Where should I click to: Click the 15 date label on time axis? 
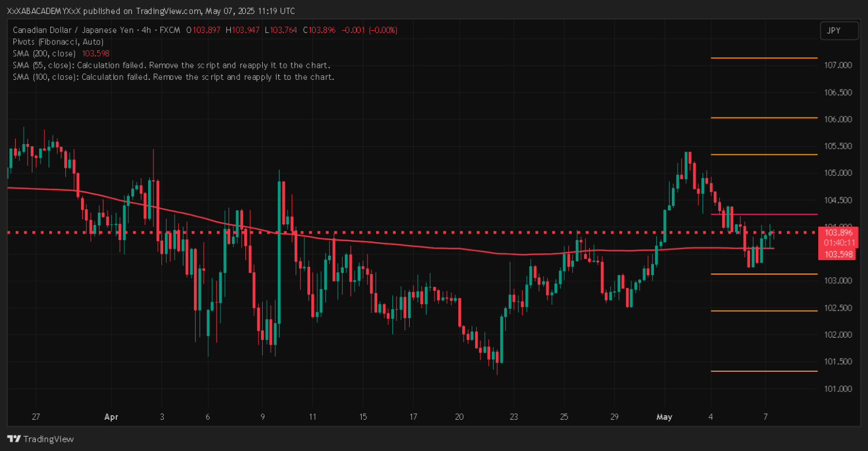click(363, 417)
